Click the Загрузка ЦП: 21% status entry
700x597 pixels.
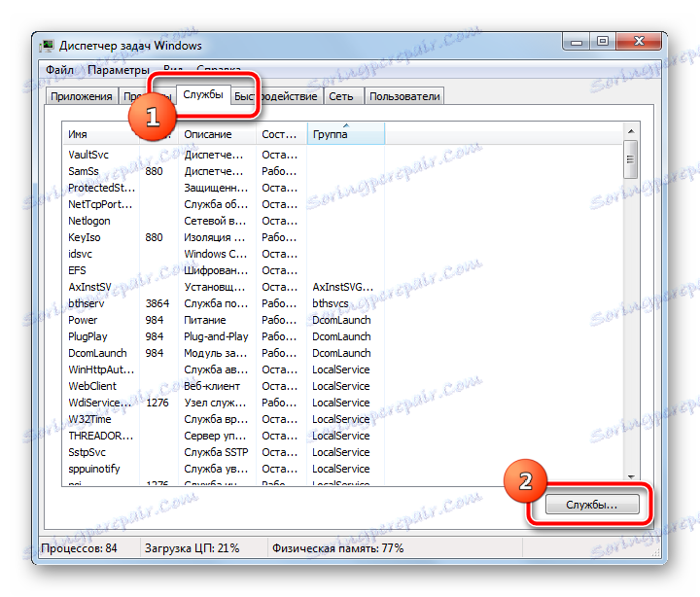tap(192, 548)
